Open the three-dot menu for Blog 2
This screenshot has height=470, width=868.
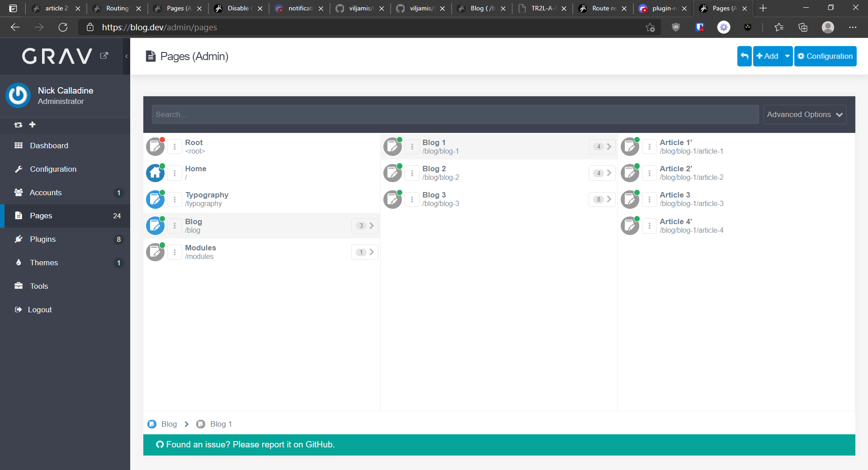pyautogui.click(x=412, y=173)
